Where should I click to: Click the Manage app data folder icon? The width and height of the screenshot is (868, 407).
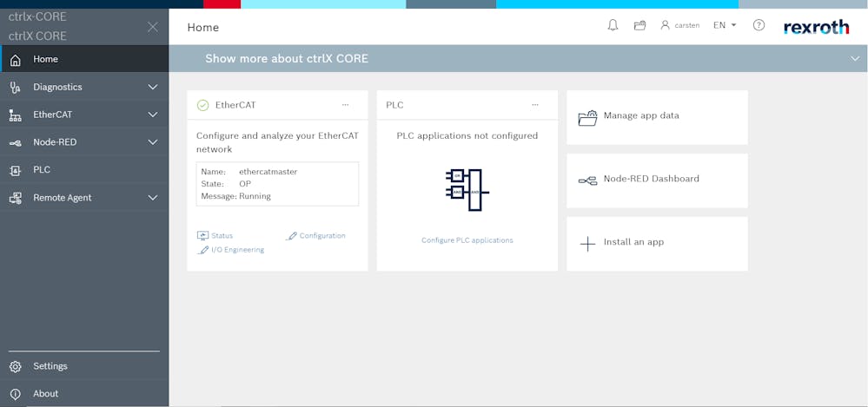pyautogui.click(x=588, y=117)
